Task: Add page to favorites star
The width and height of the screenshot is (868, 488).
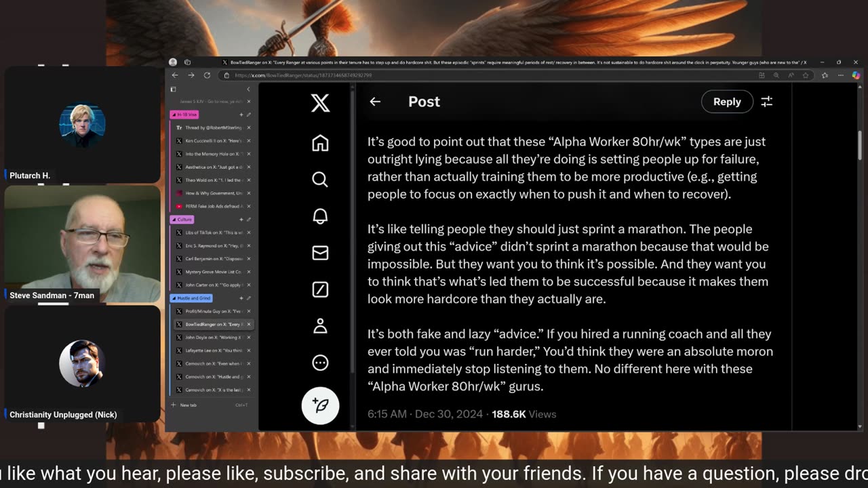Action: point(806,75)
